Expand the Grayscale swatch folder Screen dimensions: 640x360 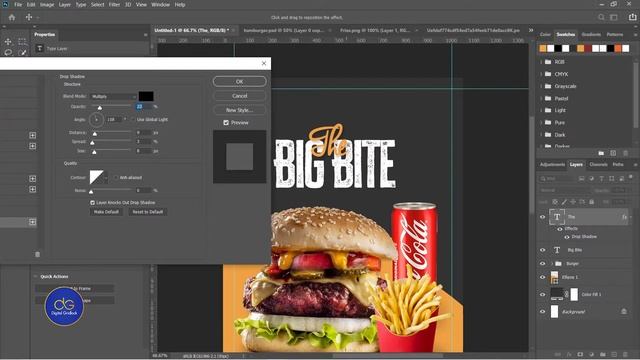542,86
